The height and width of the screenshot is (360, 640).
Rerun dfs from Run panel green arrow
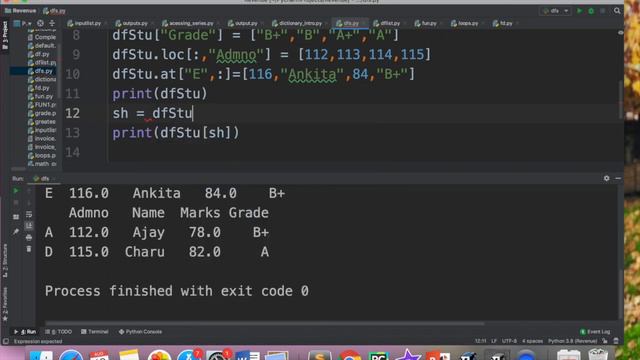click(x=16, y=191)
